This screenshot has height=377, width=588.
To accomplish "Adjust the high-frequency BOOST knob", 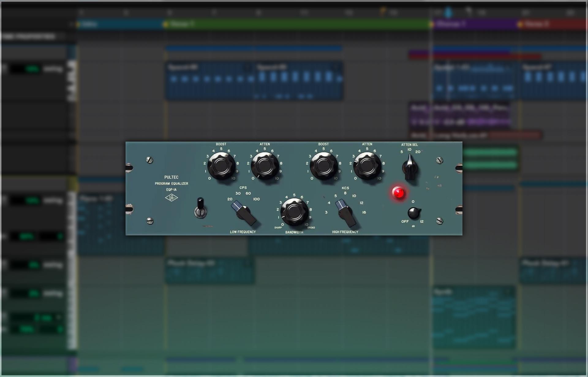I will [x=324, y=166].
